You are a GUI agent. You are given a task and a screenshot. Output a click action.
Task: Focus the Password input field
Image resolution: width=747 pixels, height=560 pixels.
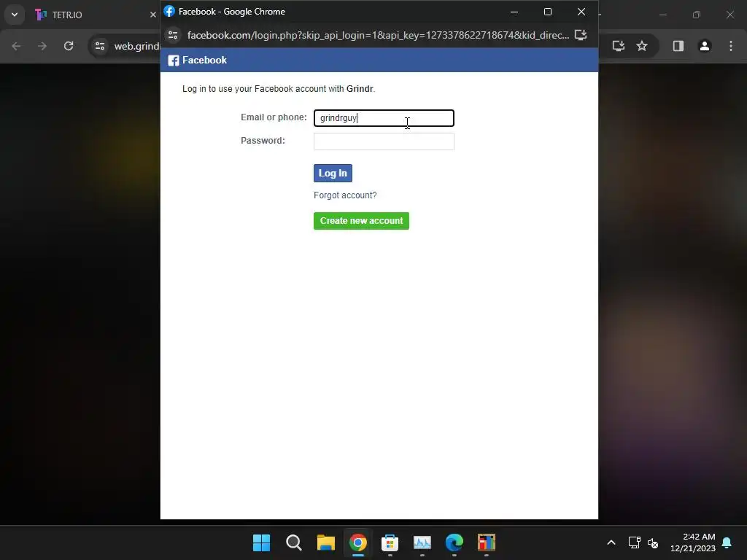[384, 141]
